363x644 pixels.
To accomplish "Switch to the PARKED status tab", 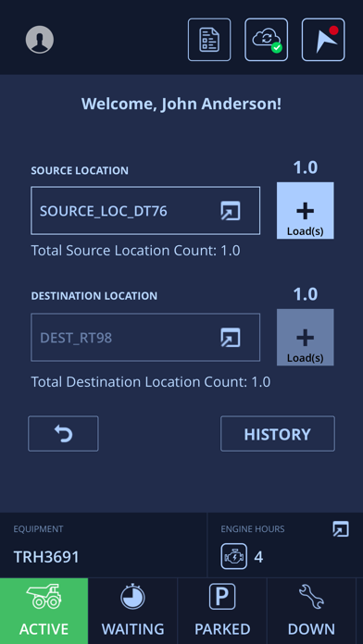I will coord(222,611).
